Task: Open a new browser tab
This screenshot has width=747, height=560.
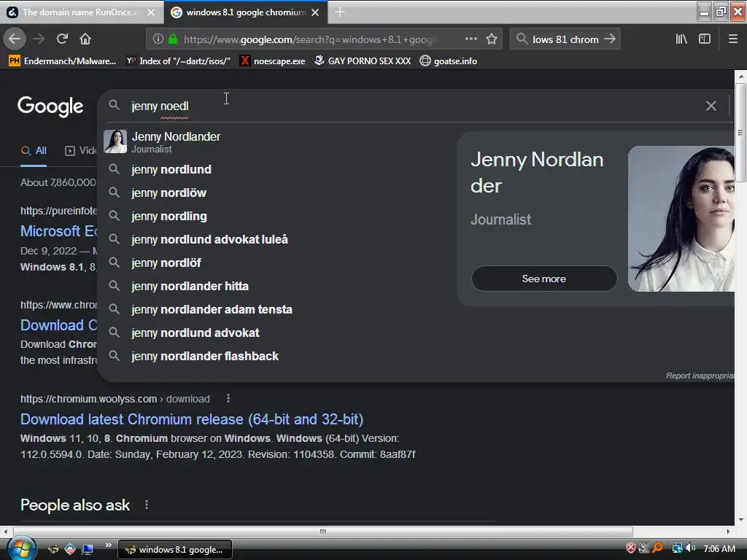Action: (x=340, y=12)
